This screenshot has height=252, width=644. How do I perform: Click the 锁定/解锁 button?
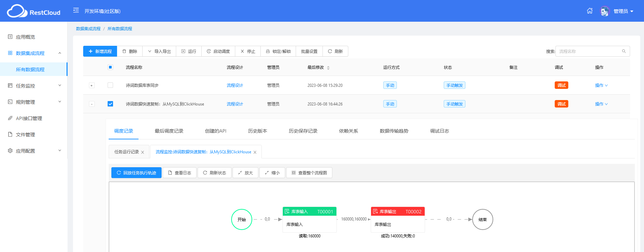[278, 51]
